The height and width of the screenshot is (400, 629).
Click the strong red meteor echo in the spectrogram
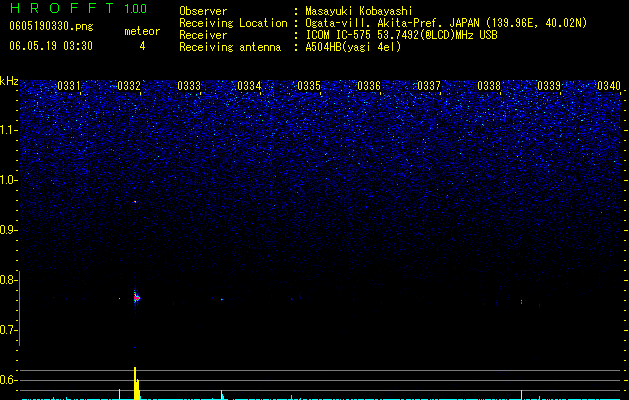point(136,298)
